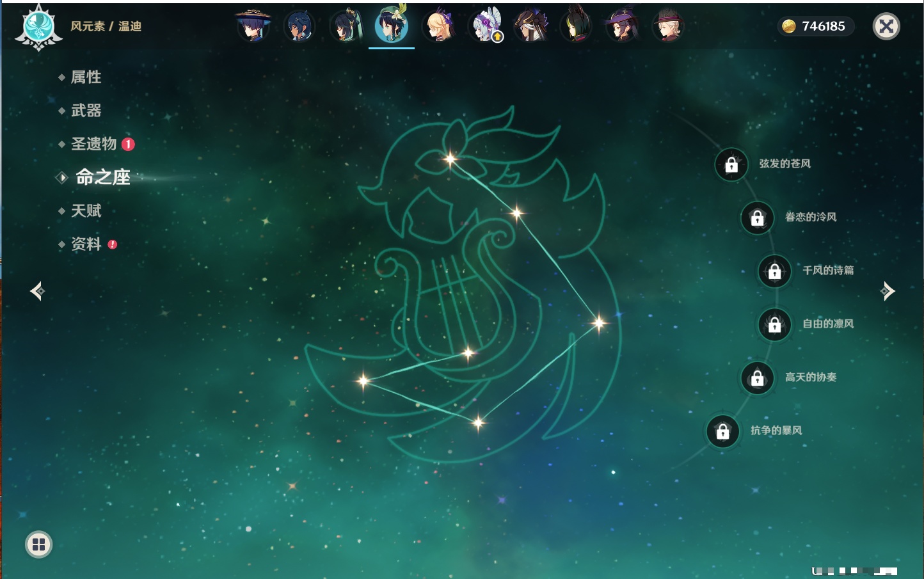Click the 抗争的暴风 constellation label
This screenshot has height=579, width=924.
coord(776,431)
